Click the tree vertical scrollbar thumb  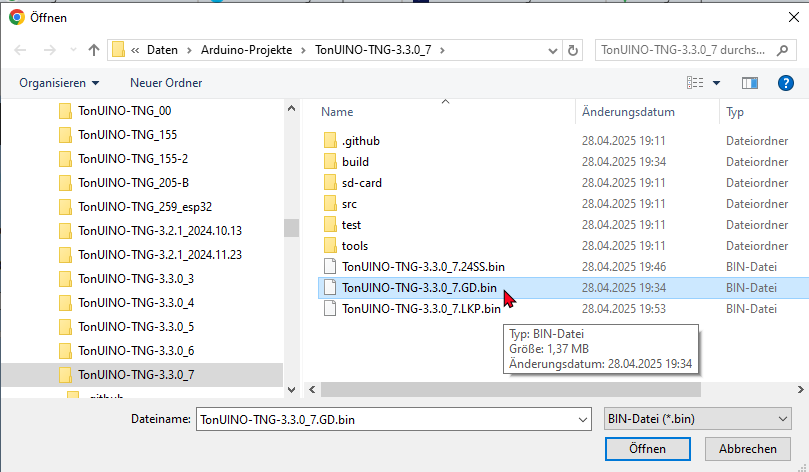tap(292, 227)
